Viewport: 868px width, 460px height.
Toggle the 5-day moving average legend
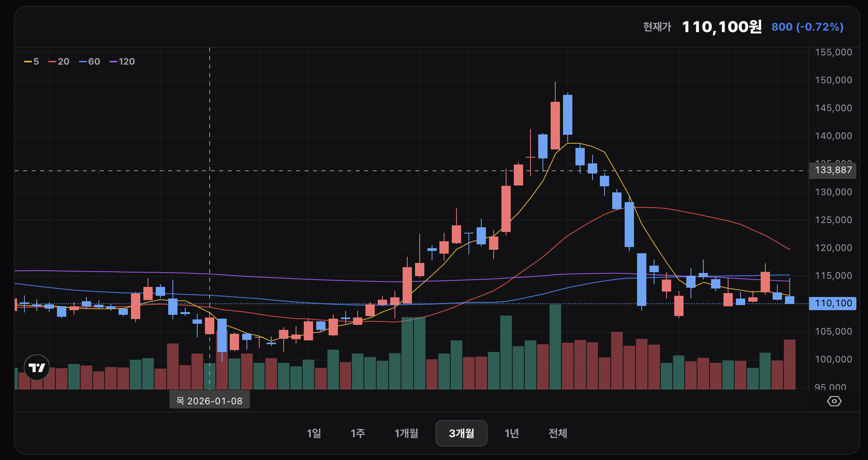click(x=32, y=62)
